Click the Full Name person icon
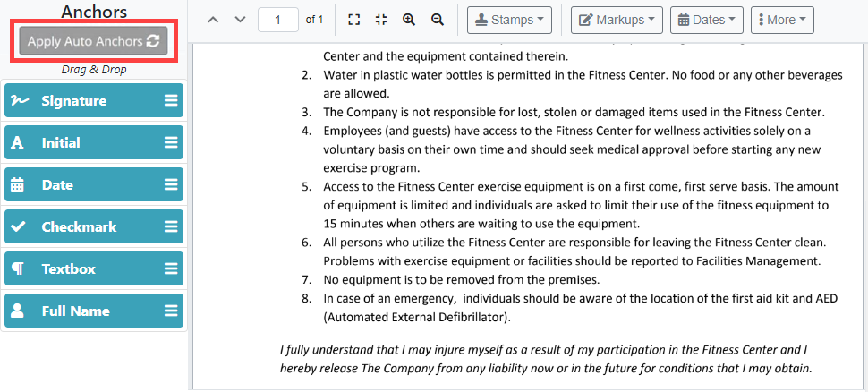The width and height of the screenshot is (868, 392). point(18,311)
